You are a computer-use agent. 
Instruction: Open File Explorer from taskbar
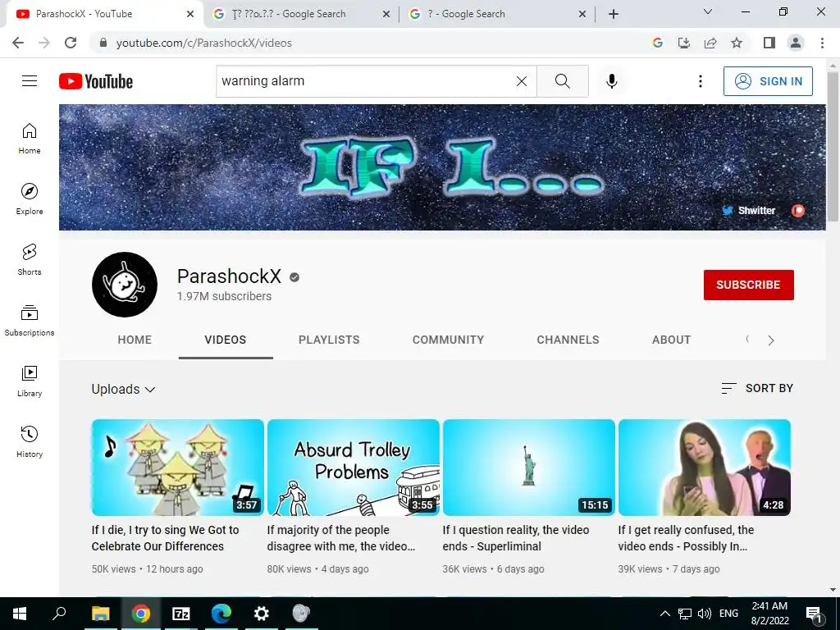pyautogui.click(x=100, y=614)
